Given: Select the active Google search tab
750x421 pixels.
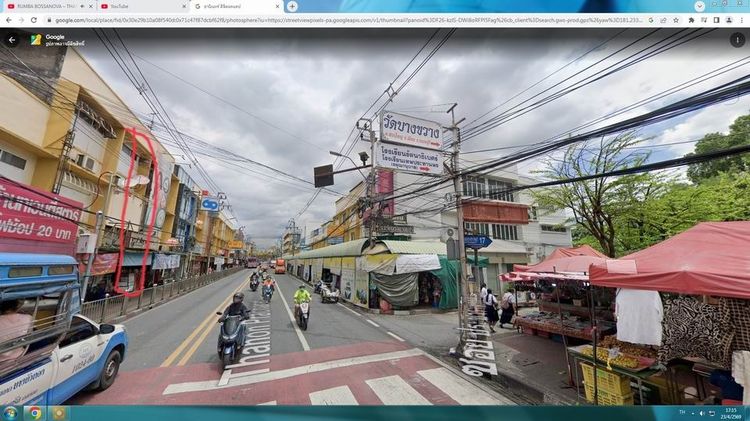Looking at the screenshot, I should tap(237, 6).
